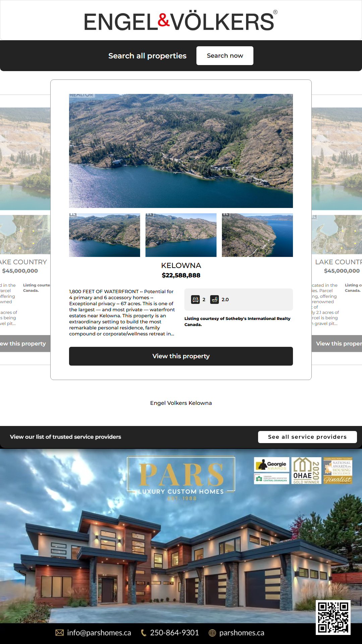Screen dimensions: 362x644
Task: Click the Georgie Awards badge
Action: 271,465
